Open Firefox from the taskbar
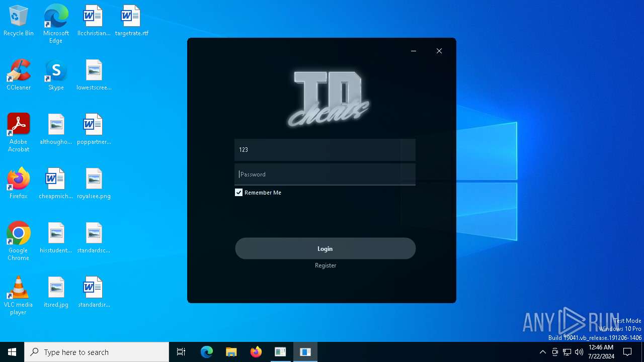Viewport: 644px width, 362px height. point(256,352)
